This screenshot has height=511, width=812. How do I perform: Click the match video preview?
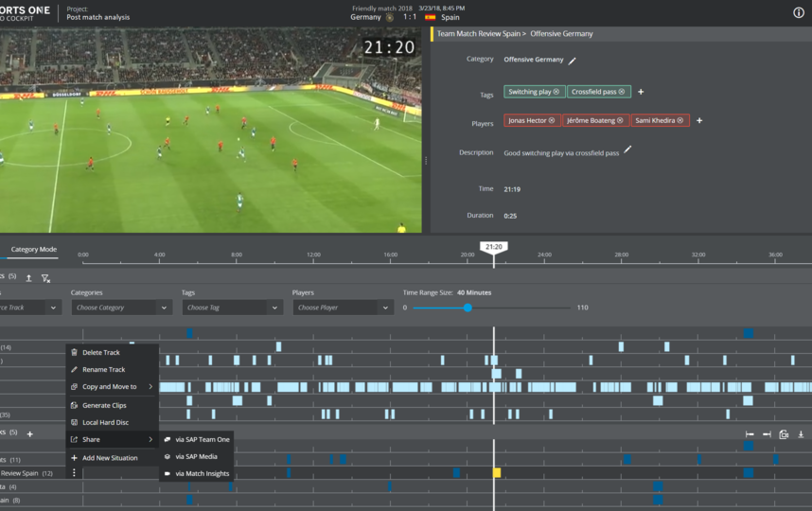point(210,130)
